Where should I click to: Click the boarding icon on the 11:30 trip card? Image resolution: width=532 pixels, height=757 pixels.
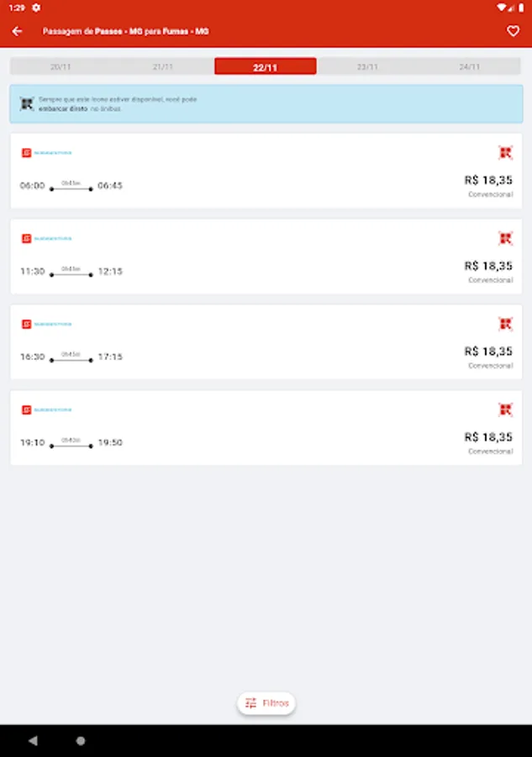pyautogui.click(x=505, y=238)
